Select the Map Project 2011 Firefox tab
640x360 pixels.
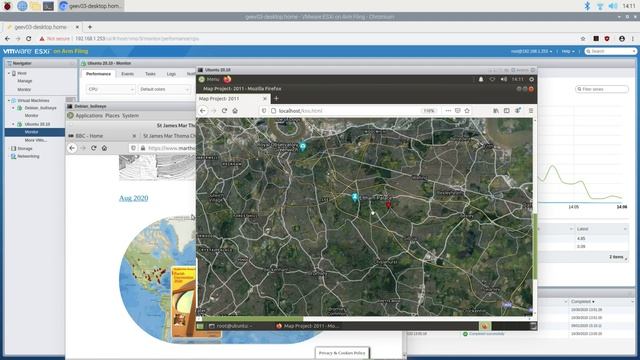pos(233,99)
